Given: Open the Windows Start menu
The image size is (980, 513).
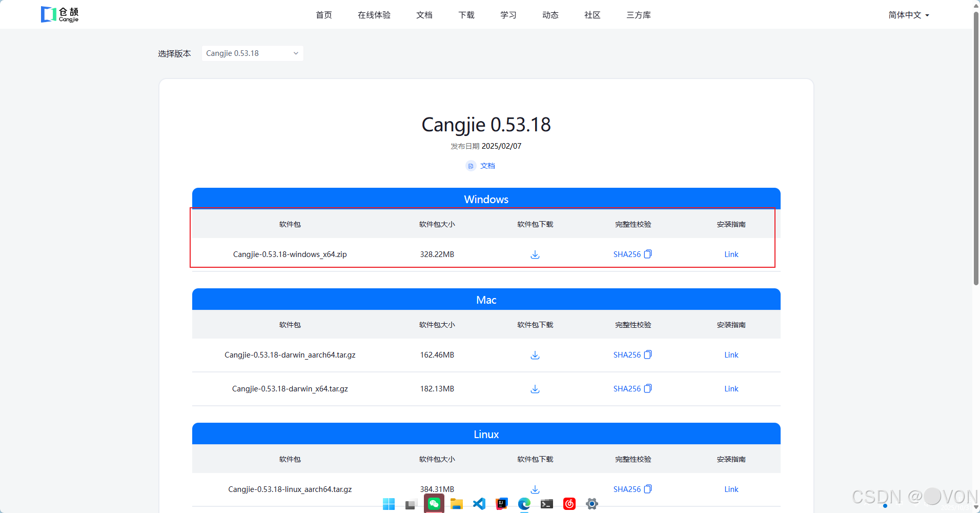Looking at the screenshot, I should point(389,504).
